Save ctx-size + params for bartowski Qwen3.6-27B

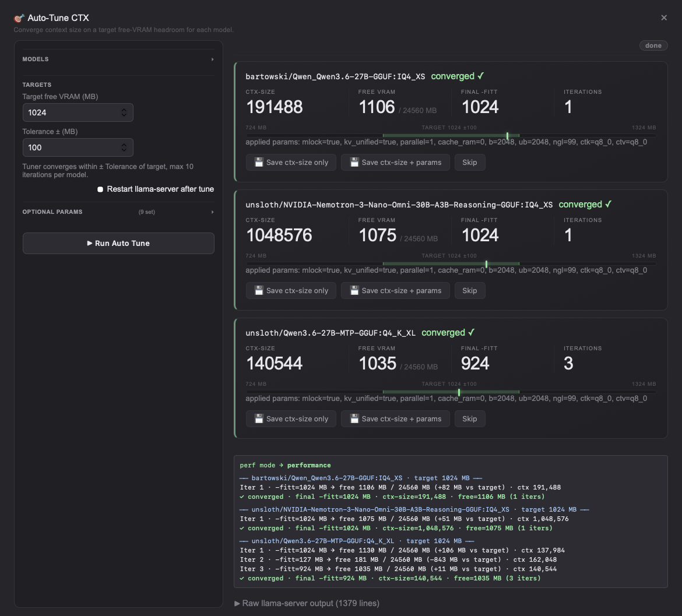(x=395, y=162)
